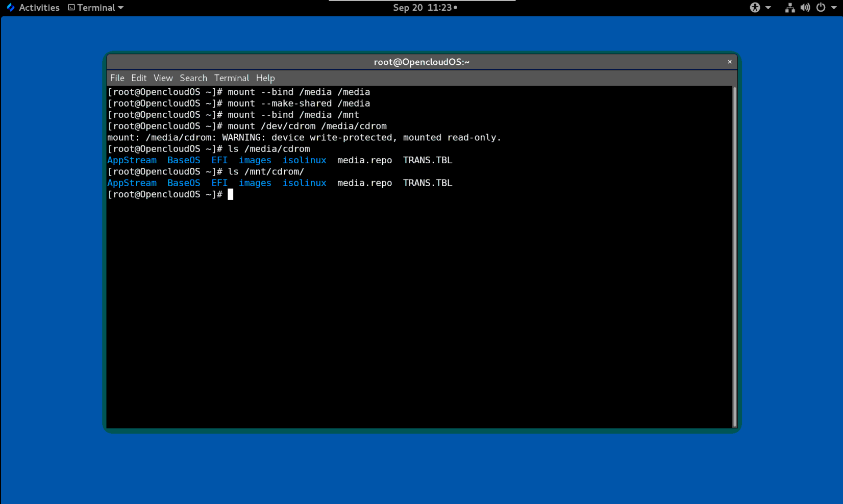
Task: Click images in the first ls output
Action: tap(255, 160)
